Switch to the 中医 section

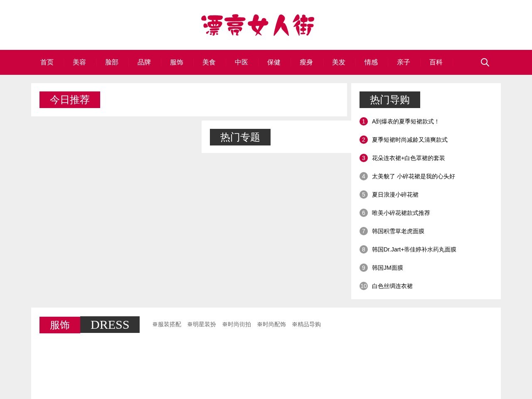pos(241,62)
